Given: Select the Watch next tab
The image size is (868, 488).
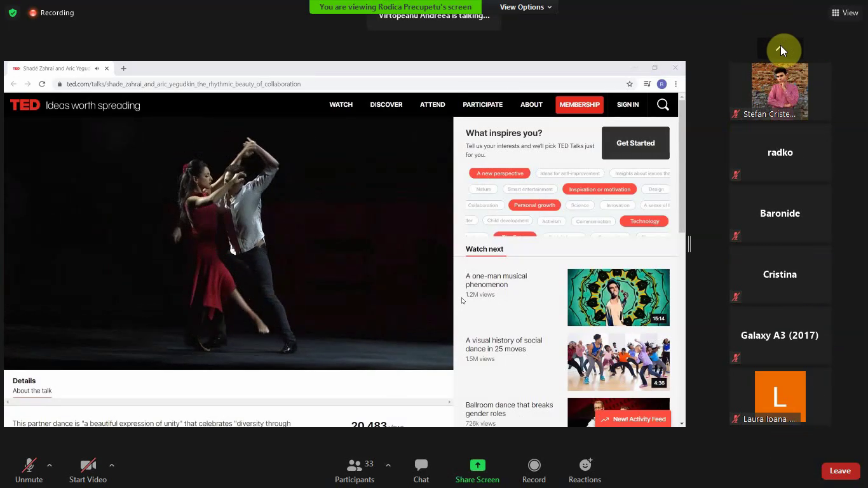Looking at the screenshot, I should [x=484, y=249].
